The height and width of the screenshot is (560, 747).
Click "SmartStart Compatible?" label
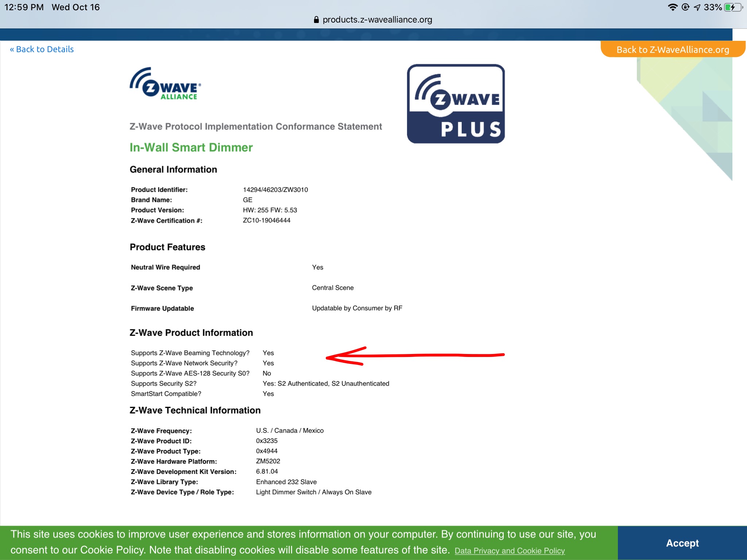(x=166, y=394)
